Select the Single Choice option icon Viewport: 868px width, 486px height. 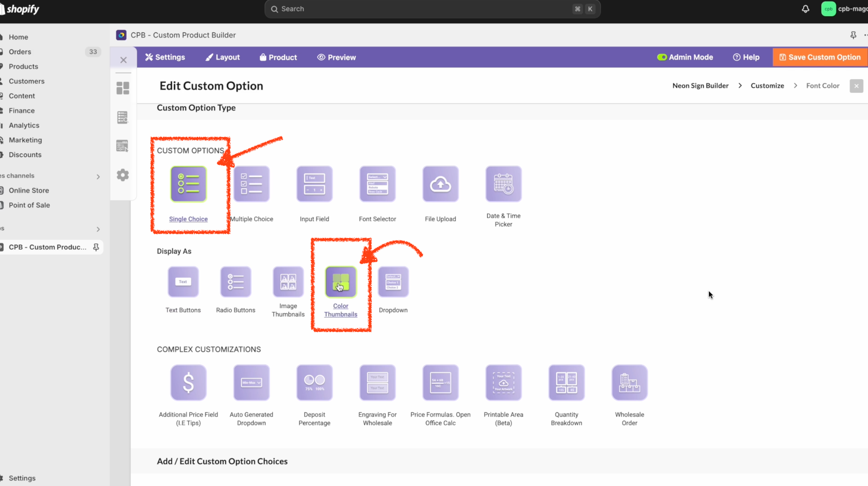[x=188, y=184]
